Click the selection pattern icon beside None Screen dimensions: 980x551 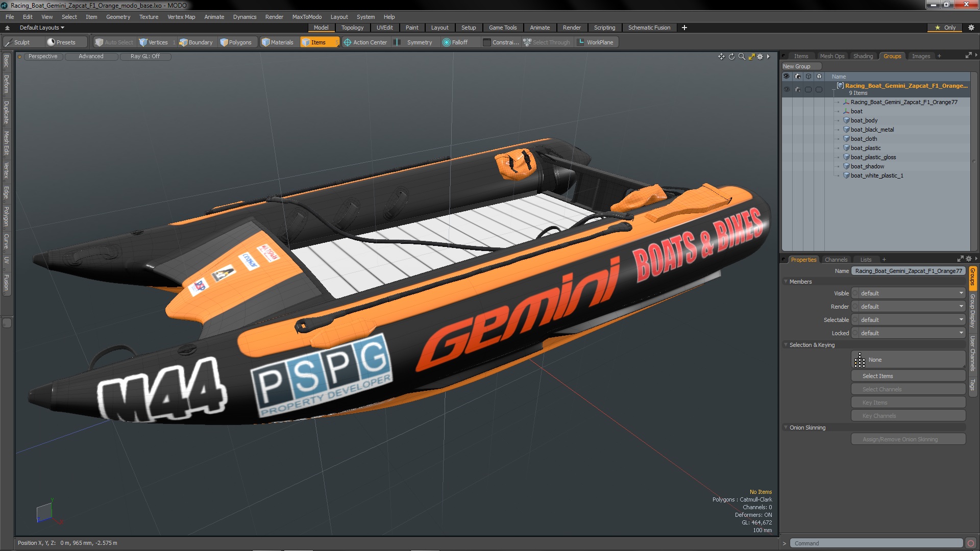(860, 360)
